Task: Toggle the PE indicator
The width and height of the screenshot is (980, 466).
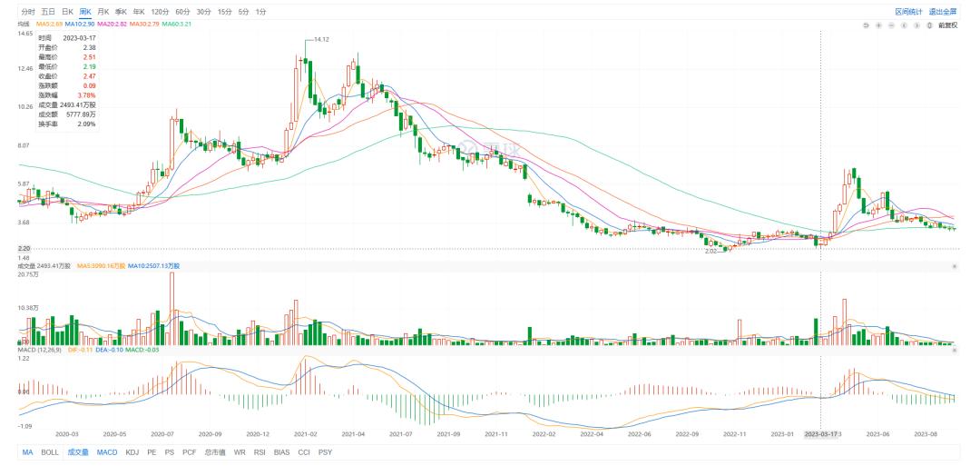Action: point(152,452)
